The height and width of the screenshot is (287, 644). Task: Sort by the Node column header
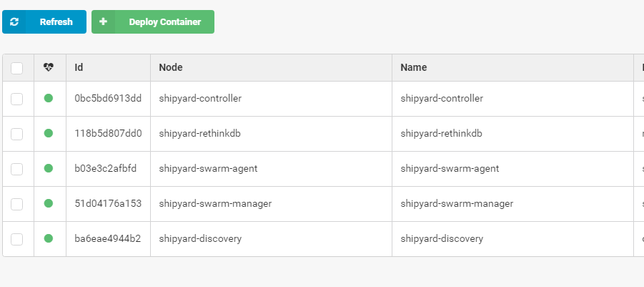171,67
